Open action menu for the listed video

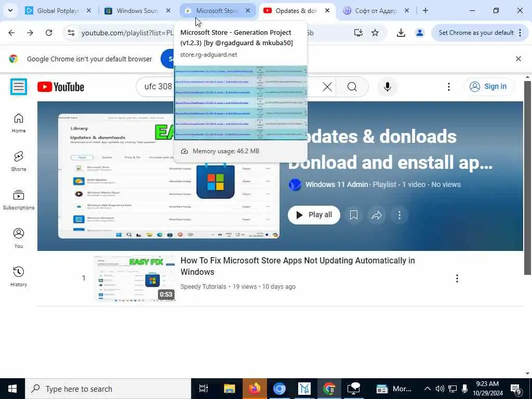[x=457, y=278]
